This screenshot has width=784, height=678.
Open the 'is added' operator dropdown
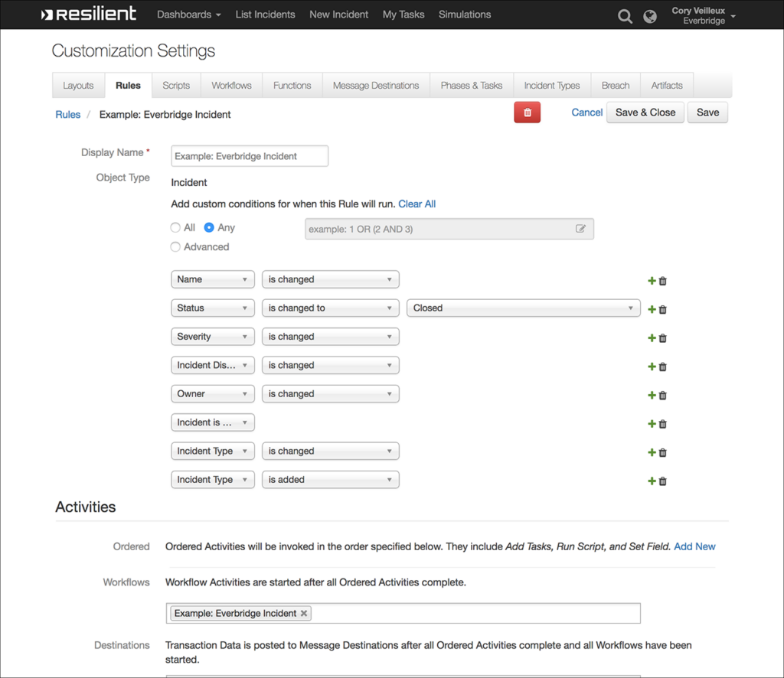tap(331, 480)
